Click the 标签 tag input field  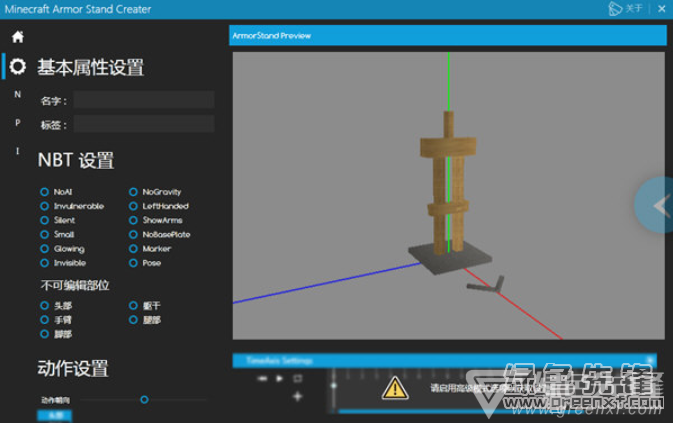144,124
